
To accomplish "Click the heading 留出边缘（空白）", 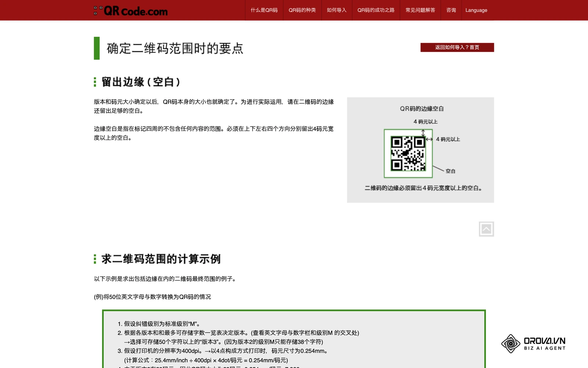I will [x=141, y=82].
